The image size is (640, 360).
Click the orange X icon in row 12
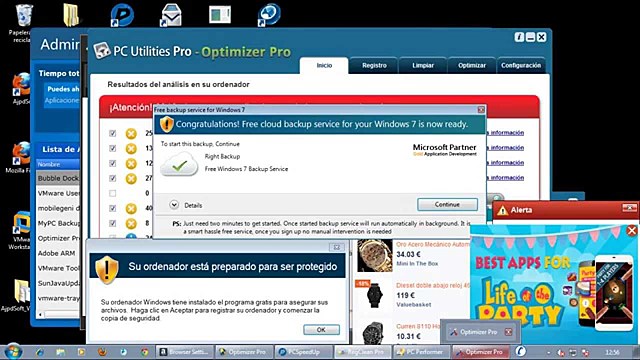[131, 164]
